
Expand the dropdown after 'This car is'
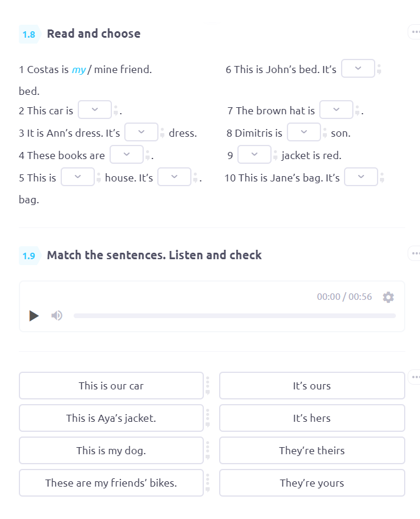point(95,110)
